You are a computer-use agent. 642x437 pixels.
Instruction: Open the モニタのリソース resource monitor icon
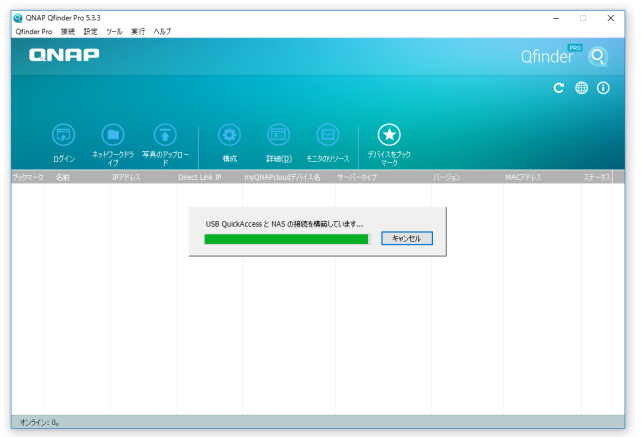coord(328,135)
